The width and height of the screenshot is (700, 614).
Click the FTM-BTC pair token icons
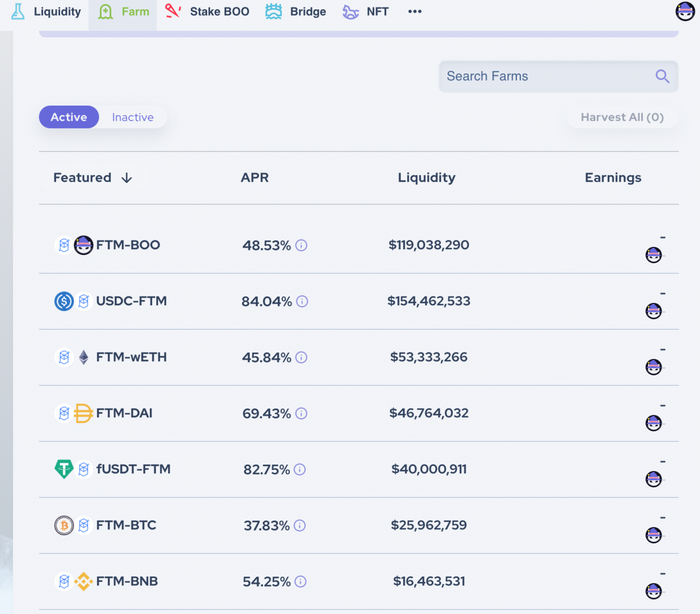coord(73,525)
